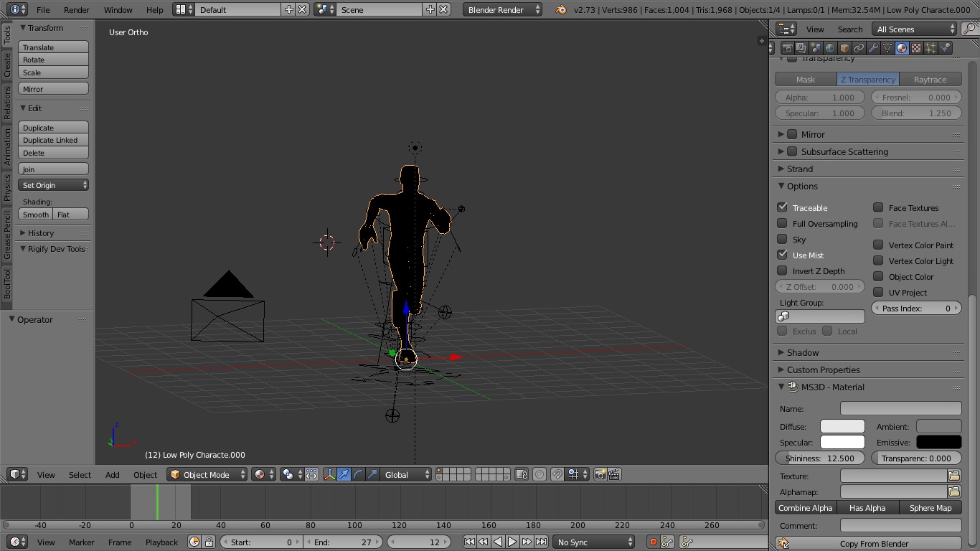This screenshot has height=551, width=980.
Task: Jump to the last frame
Action: [541, 542]
